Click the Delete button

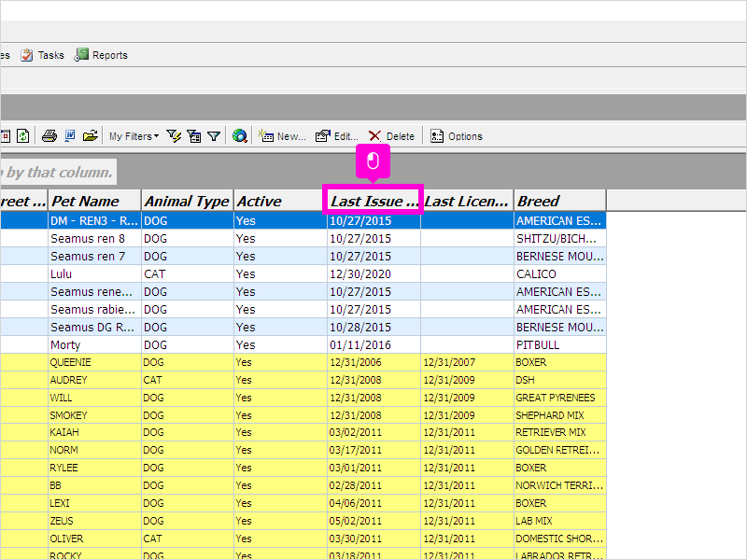391,136
